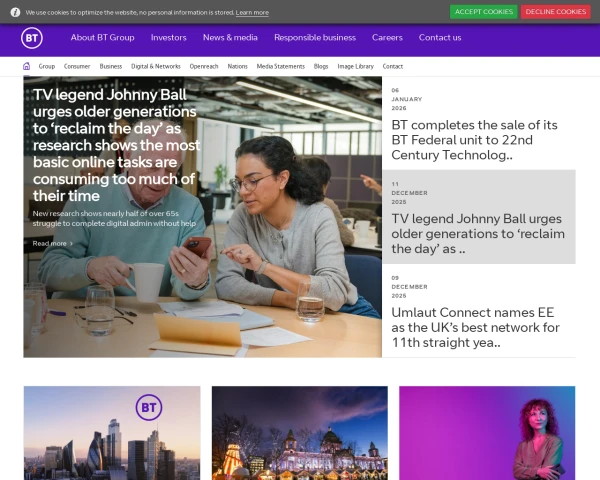
Task: Select Consumer in sub-navigation
Action: pos(77,66)
